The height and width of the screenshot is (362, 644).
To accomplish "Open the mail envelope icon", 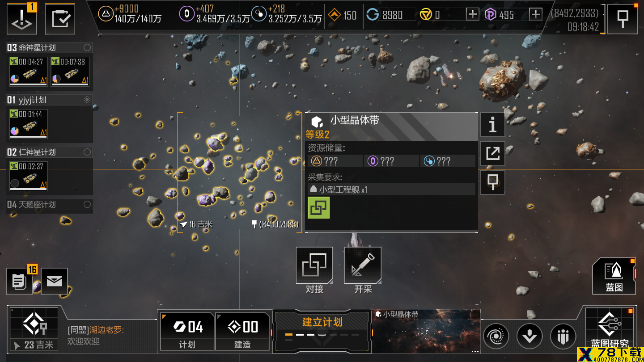I will [54, 281].
